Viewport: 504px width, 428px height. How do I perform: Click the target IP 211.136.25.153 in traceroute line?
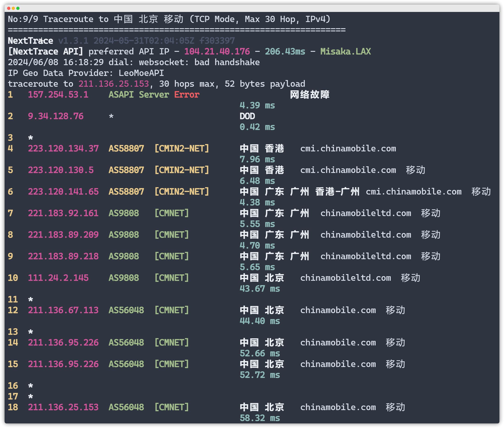[x=113, y=84]
